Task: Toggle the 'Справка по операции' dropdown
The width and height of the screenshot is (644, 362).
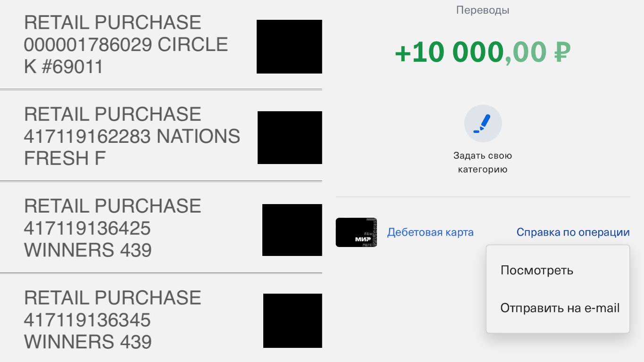Action: [573, 232]
